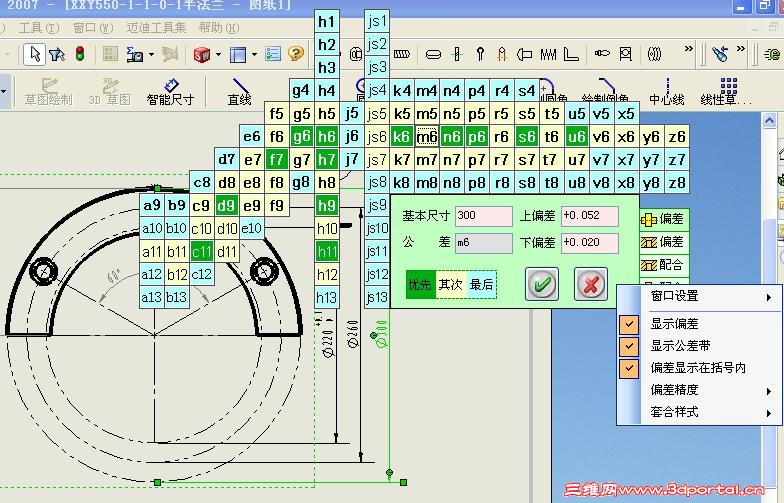This screenshot has width=784, height=503.
Task: Click the L-shaped angle steel icon
Action: 571,54
